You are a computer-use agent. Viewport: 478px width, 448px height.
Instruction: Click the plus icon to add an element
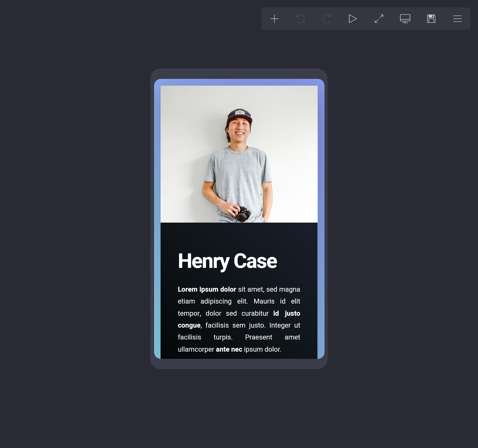[x=274, y=19]
